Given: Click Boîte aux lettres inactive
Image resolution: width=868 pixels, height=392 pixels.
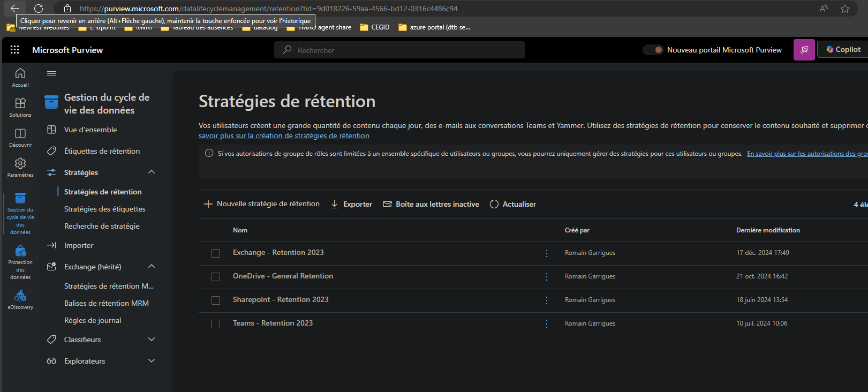Looking at the screenshot, I should 431,204.
